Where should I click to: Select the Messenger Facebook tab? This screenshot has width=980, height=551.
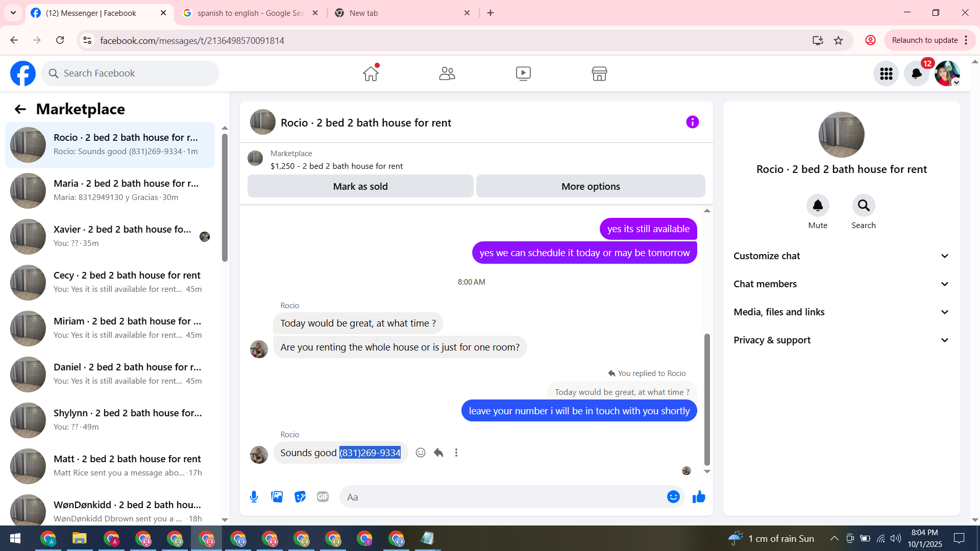click(x=99, y=13)
